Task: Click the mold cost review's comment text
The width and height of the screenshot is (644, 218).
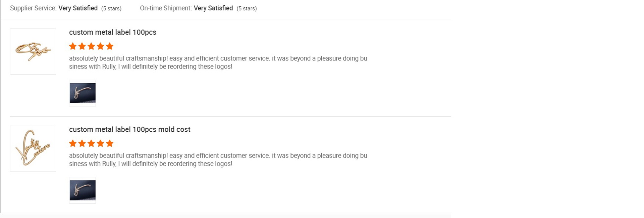Action: coord(218,160)
